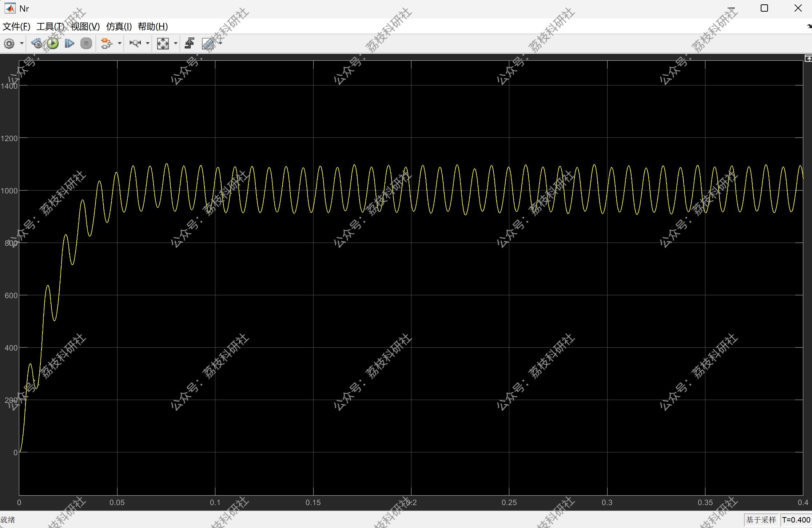Step forward the simulation
The height and width of the screenshot is (528, 812).
pyautogui.click(x=69, y=44)
